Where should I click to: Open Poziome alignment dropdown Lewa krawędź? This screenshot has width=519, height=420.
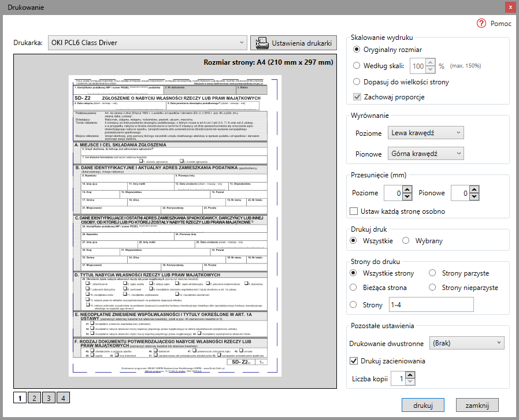[x=425, y=133]
